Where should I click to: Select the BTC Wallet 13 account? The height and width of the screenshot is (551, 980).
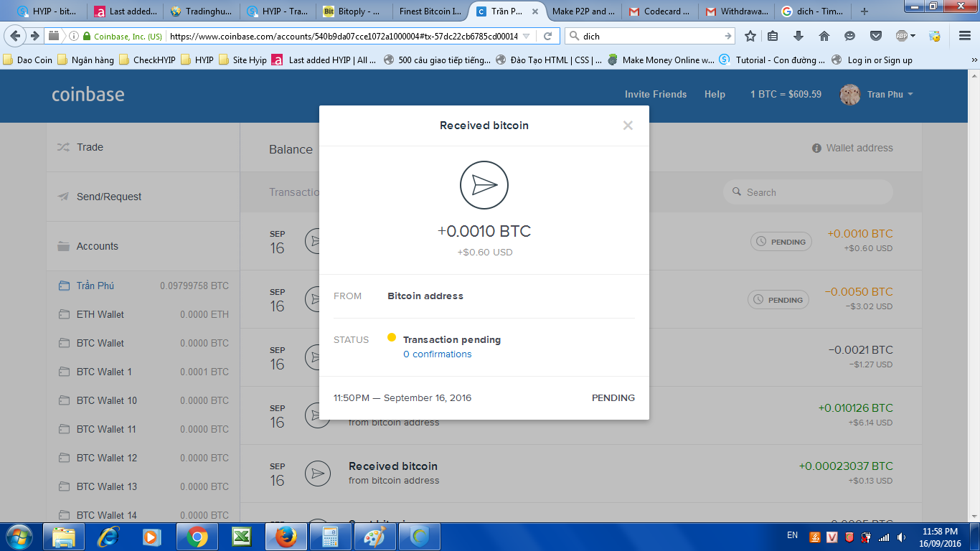pyautogui.click(x=143, y=486)
